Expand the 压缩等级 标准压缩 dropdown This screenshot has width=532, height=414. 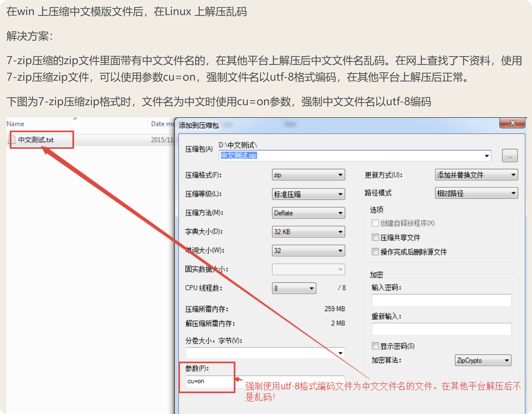point(308,194)
